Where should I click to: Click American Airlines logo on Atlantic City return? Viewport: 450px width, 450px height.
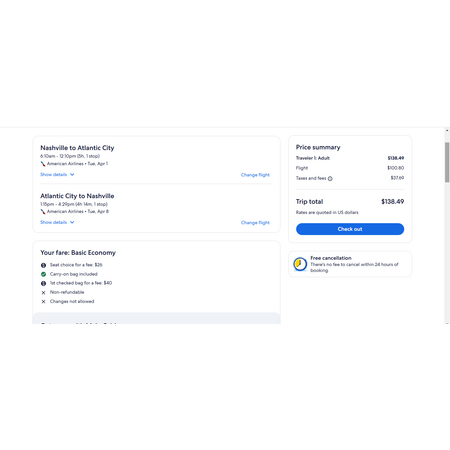[x=43, y=212]
